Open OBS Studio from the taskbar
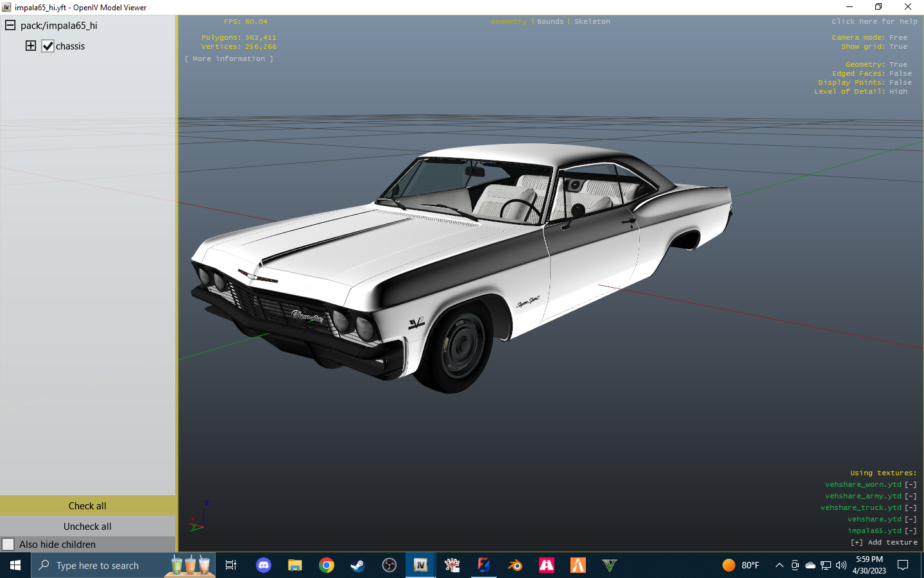This screenshot has width=924, height=578. 389,566
